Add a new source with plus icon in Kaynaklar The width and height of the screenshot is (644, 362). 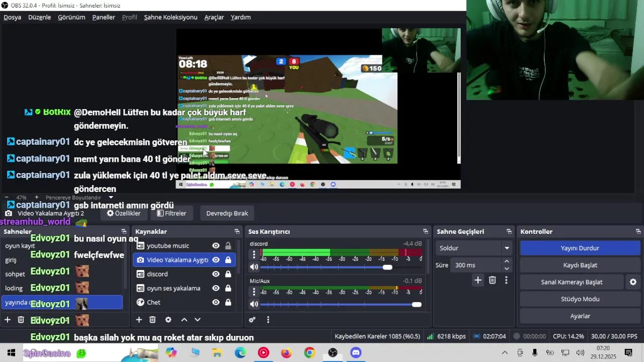(x=139, y=320)
